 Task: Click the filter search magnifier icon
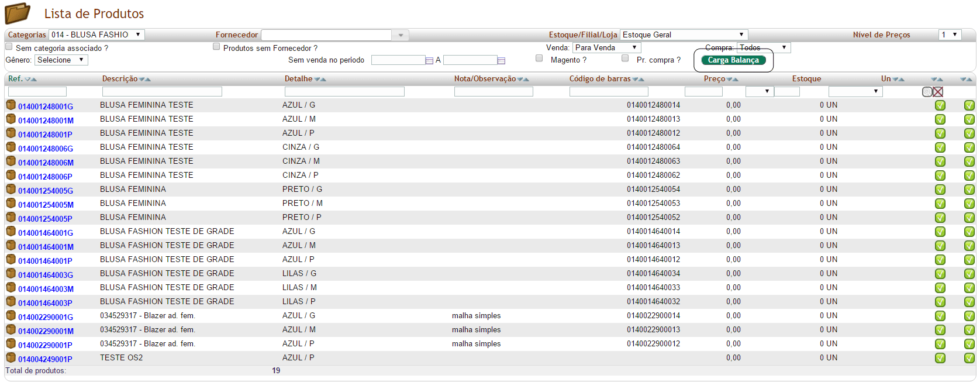927,92
